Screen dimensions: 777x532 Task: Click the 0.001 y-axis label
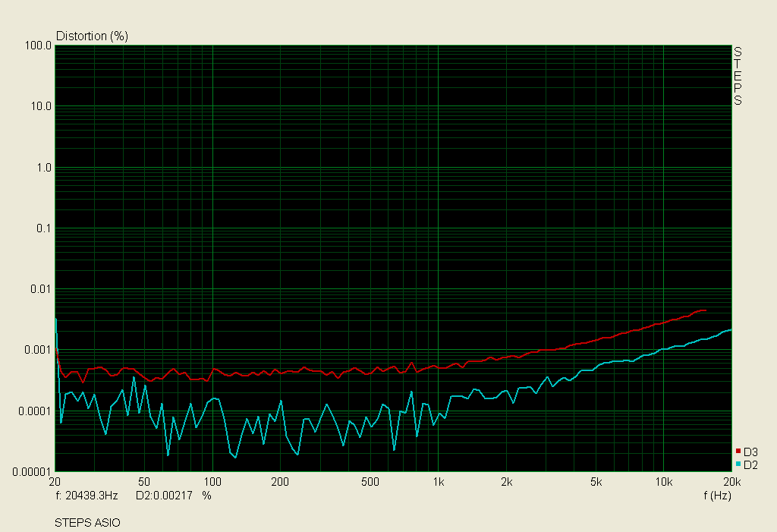tap(38, 350)
